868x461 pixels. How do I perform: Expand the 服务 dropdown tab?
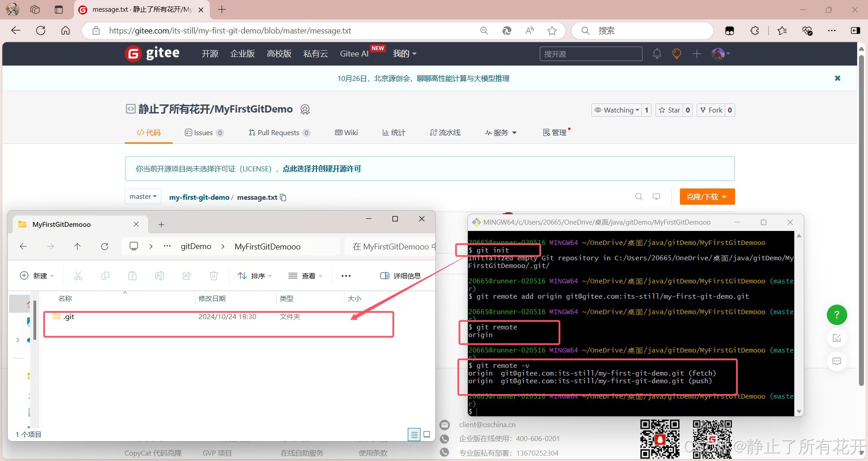[501, 132]
